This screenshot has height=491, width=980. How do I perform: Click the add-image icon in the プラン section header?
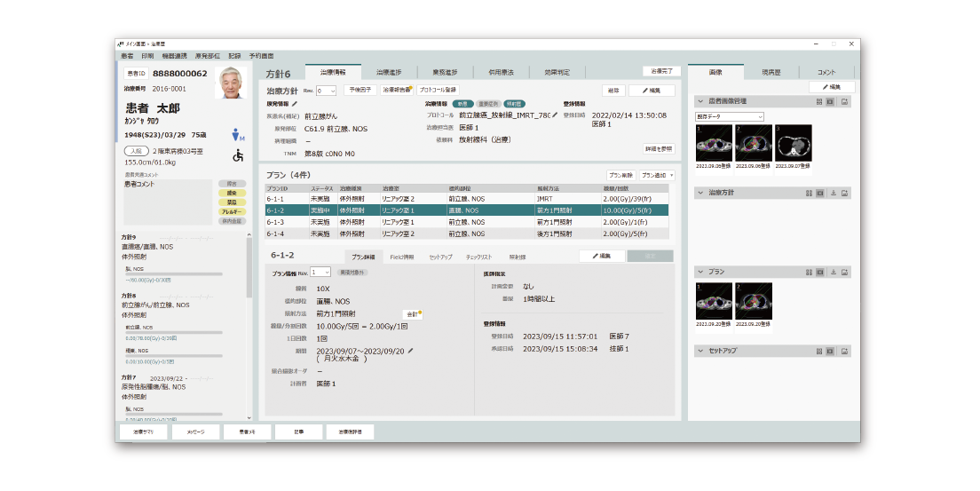coord(845,272)
